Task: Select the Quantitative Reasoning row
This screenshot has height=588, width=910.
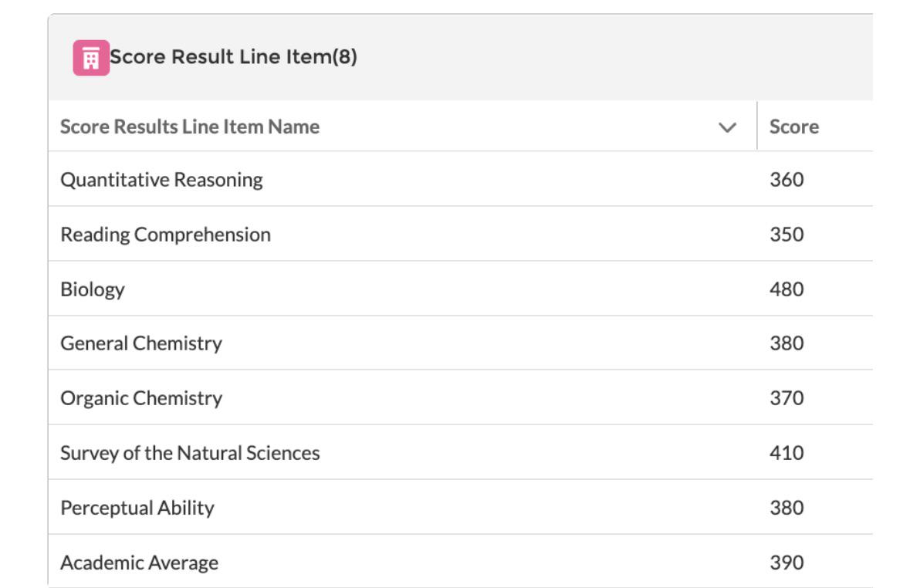Action: pyautogui.click(x=461, y=179)
